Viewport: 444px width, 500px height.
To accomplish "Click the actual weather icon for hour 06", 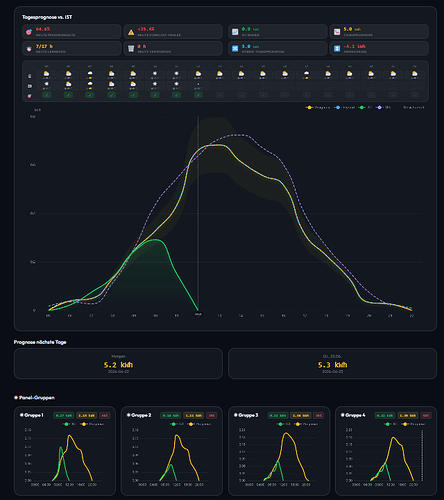I will tap(68, 84).
